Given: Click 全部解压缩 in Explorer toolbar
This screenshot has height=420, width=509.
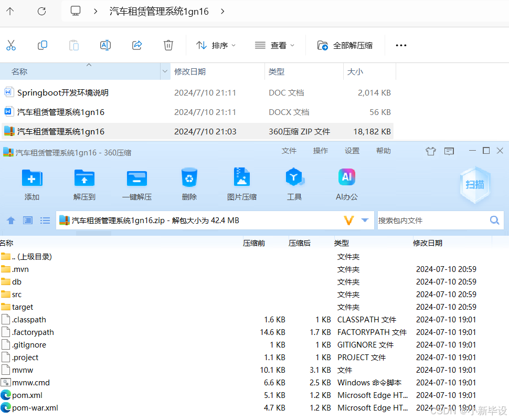Looking at the screenshot, I should [x=346, y=45].
